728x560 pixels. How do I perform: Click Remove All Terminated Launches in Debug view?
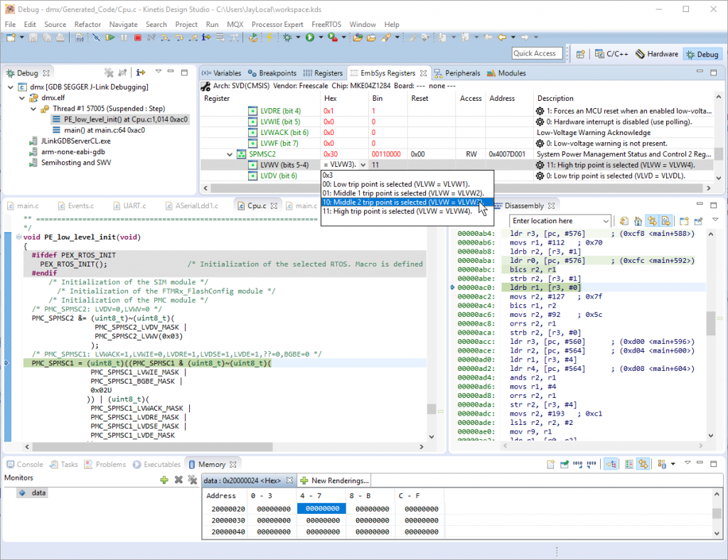109,72
